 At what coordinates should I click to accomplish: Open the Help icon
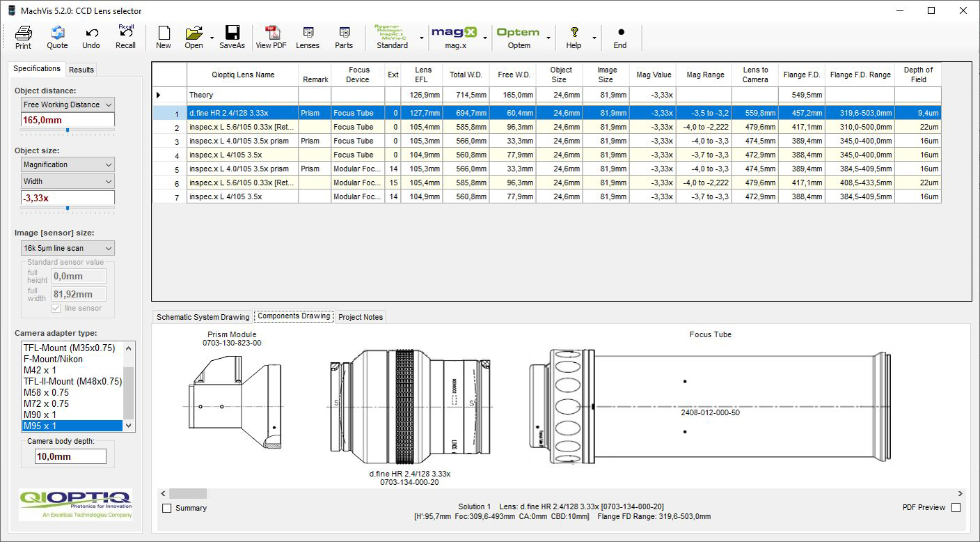(574, 37)
